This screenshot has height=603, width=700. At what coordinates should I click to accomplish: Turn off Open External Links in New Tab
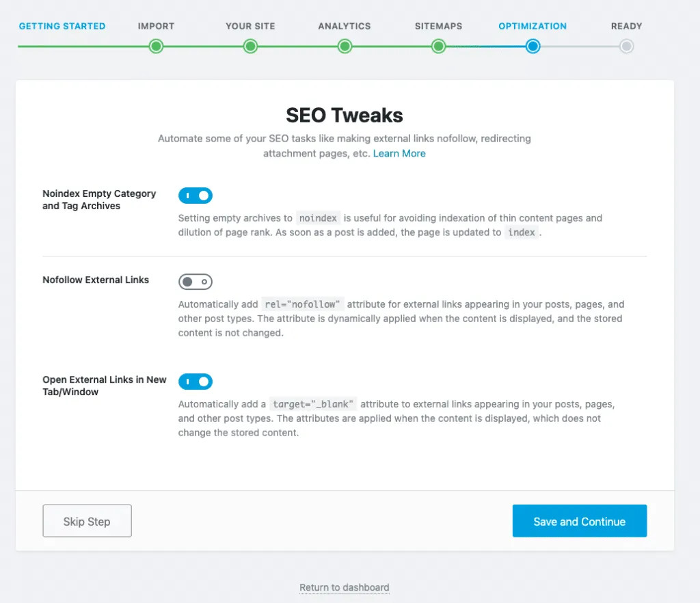tap(196, 381)
